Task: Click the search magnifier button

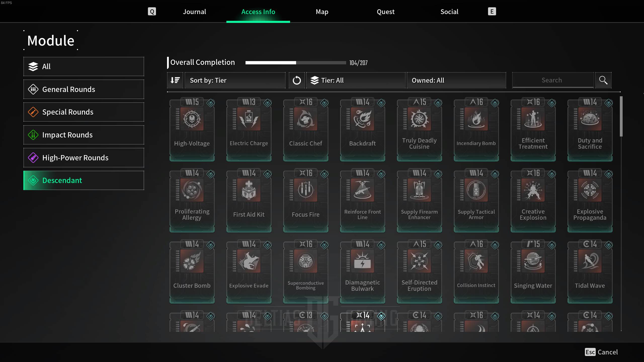Action: click(x=603, y=80)
